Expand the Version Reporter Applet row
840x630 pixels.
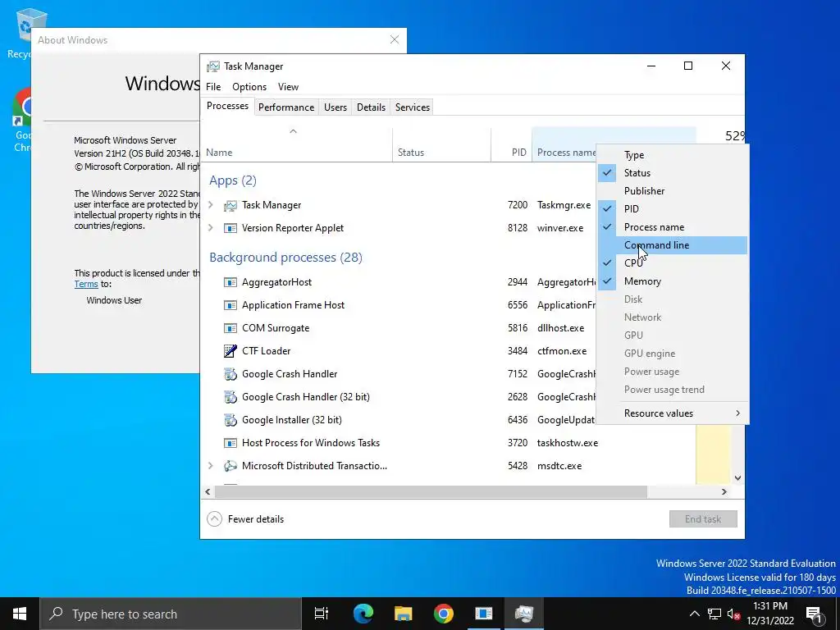coord(211,228)
